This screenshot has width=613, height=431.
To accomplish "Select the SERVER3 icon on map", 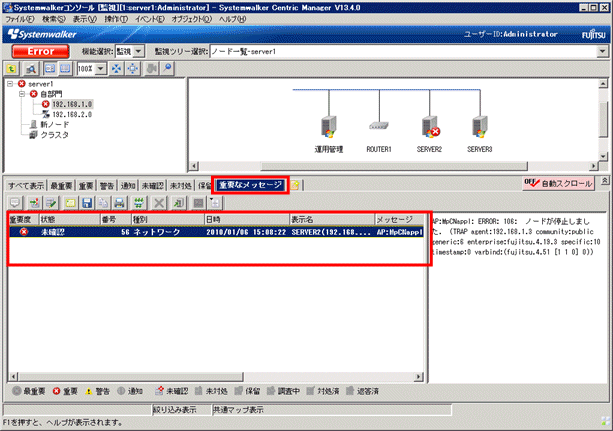I will pos(480,127).
